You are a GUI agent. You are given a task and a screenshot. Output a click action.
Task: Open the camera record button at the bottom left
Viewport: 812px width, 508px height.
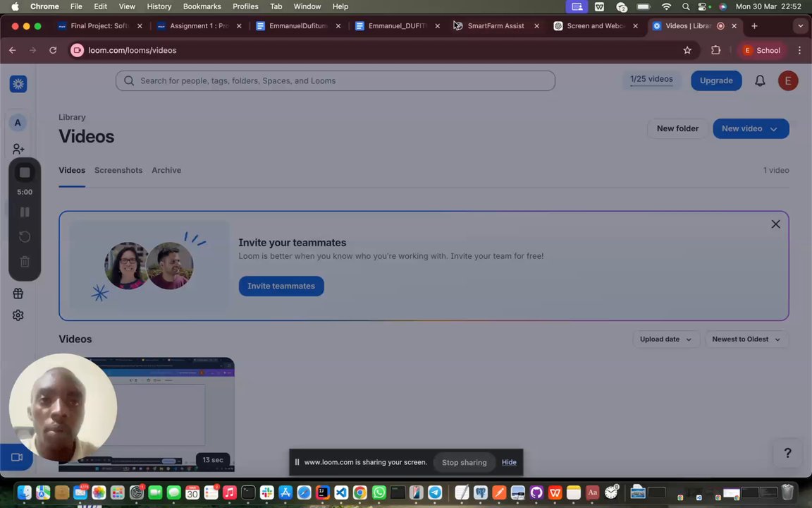click(17, 457)
